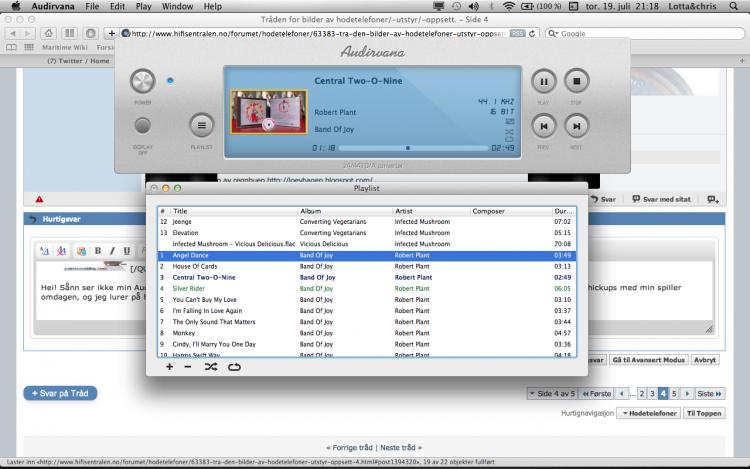
Task: Click Time Machine menu bar icon
Action: (456, 6)
